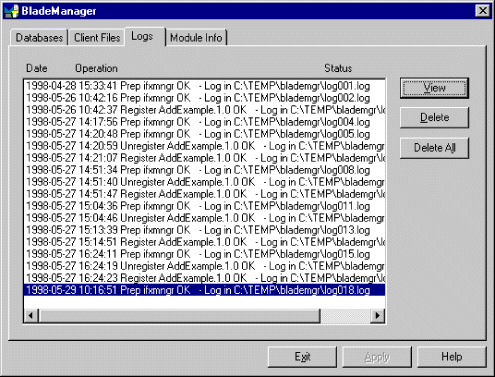The width and height of the screenshot is (495, 377).
Task: Close the BladeManager window
Action: point(482,11)
